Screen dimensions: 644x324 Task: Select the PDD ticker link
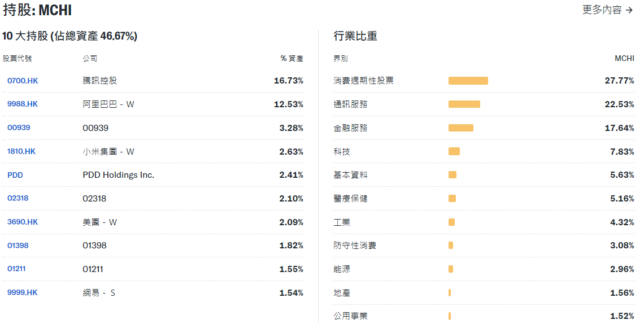point(15,175)
